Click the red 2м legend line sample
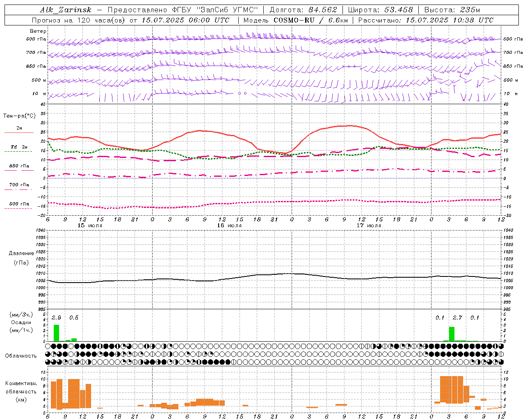The image size is (525, 420). pyautogui.click(x=19, y=132)
